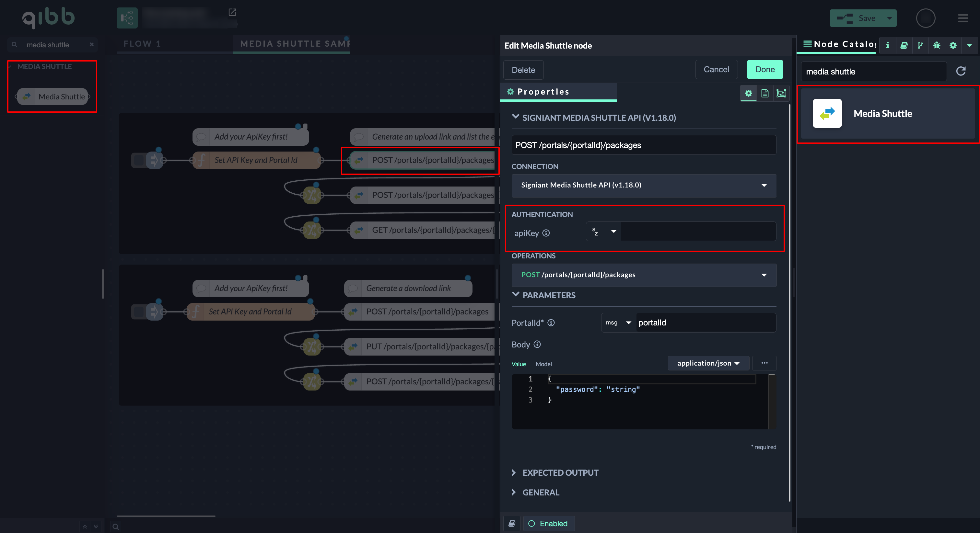The image size is (980, 533).
Task: Click the apiKey value input field
Action: pyautogui.click(x=698, y=232)
